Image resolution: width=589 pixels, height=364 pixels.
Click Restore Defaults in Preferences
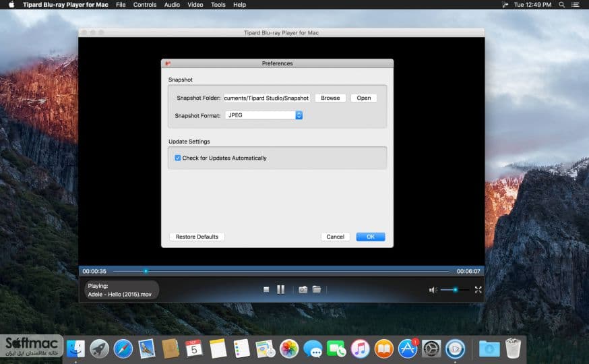(x=197, y=237)
